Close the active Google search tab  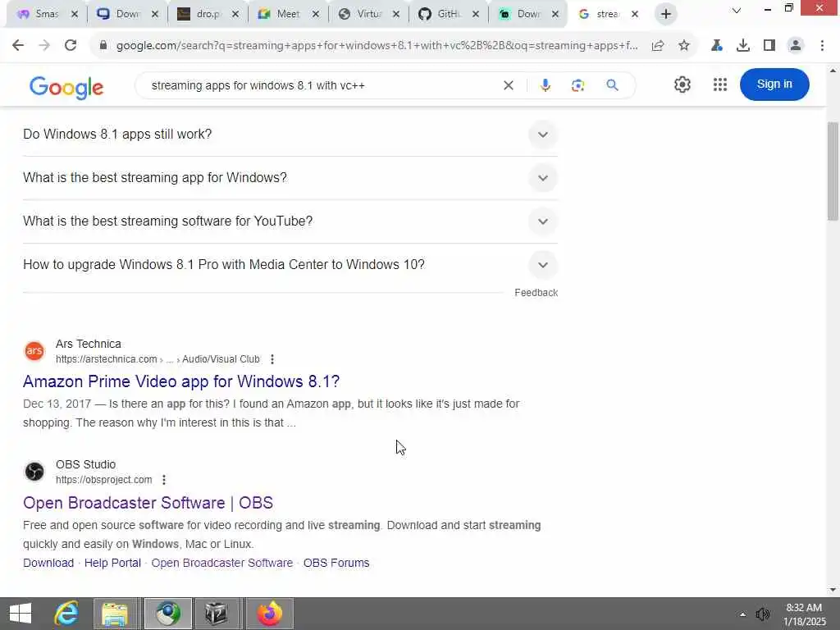[635, 14]
